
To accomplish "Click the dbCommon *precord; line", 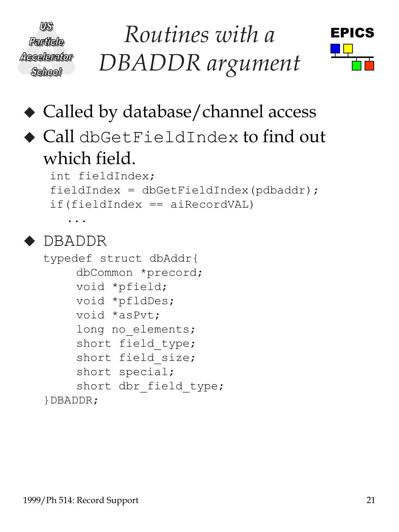I will coord(139,273).
